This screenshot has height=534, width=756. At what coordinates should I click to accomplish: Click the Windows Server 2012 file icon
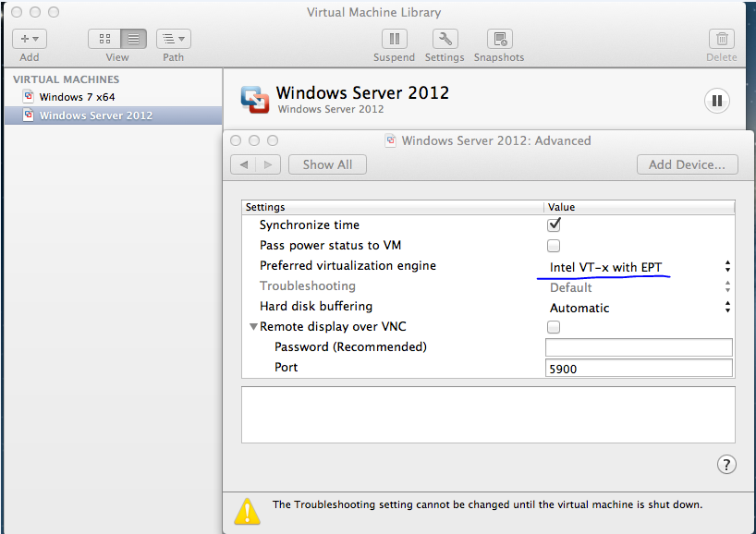(x=29, y=115)
